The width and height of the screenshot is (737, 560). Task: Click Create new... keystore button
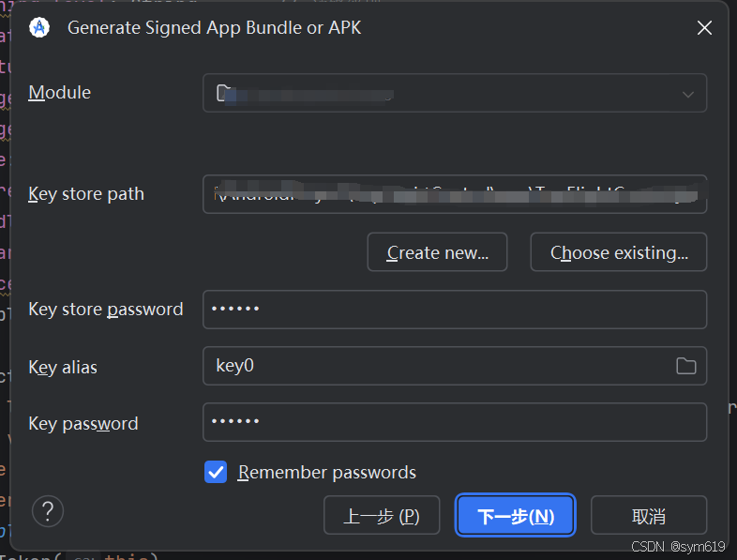click(x=437, y=252)
